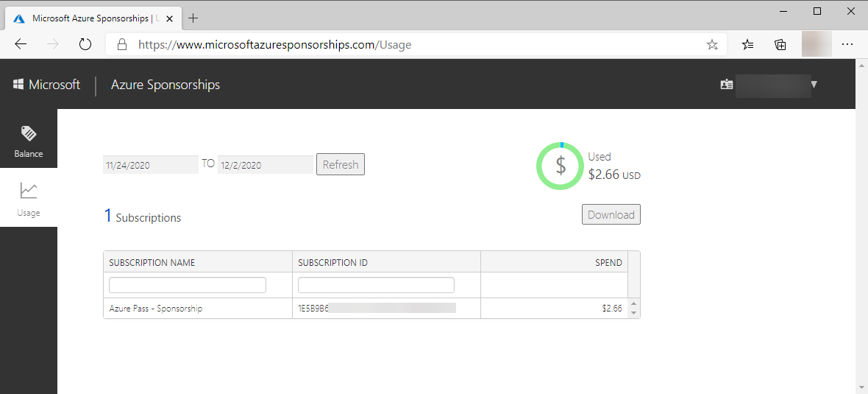Image resolution: width=868 pixels, height=394 pixels.
Task: Click the account badge icon
Action: coord(726,85)
